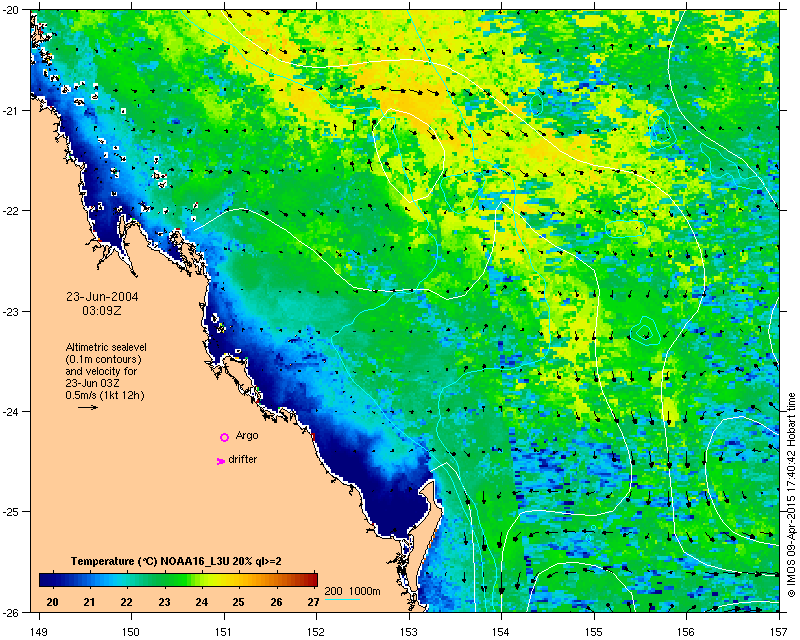Click the latitude axis label -20
The height and width of the screenshot is (640, 800).
point(11,10)
